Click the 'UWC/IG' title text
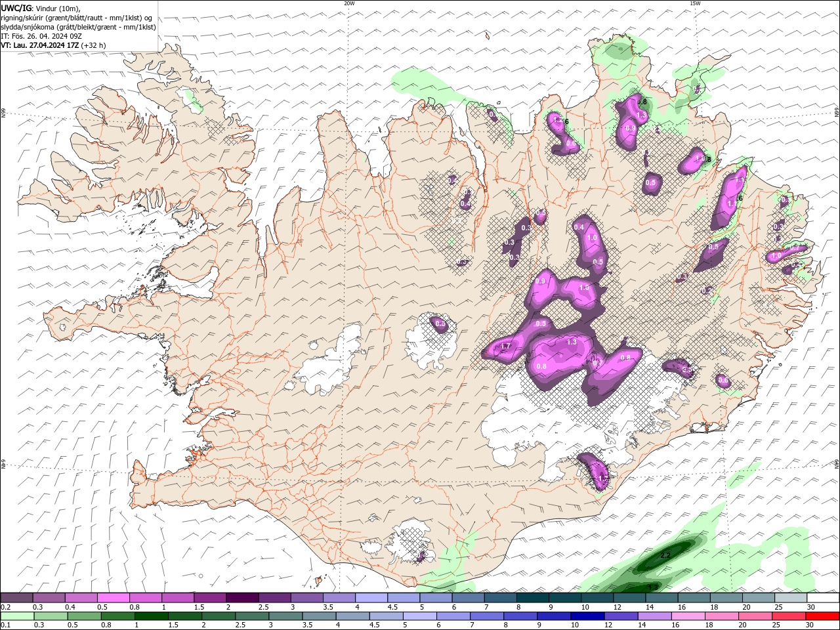 tap(16, 7)
